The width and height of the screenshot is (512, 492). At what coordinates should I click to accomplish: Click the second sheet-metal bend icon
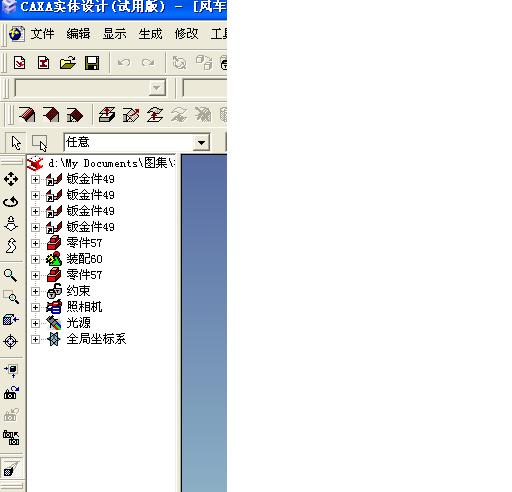pyautogui.click(x=51, y=115)
